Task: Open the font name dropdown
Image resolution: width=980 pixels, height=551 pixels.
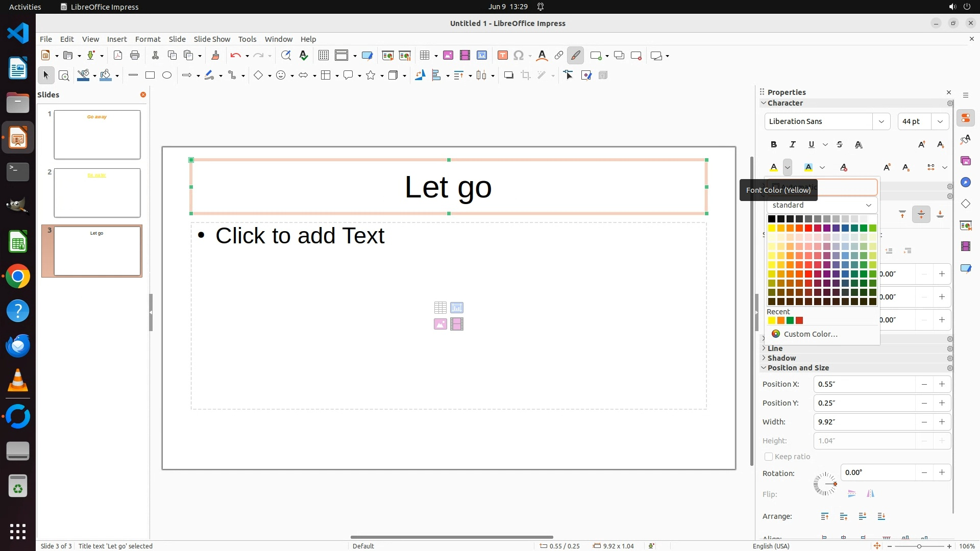Action: [881, 121]
